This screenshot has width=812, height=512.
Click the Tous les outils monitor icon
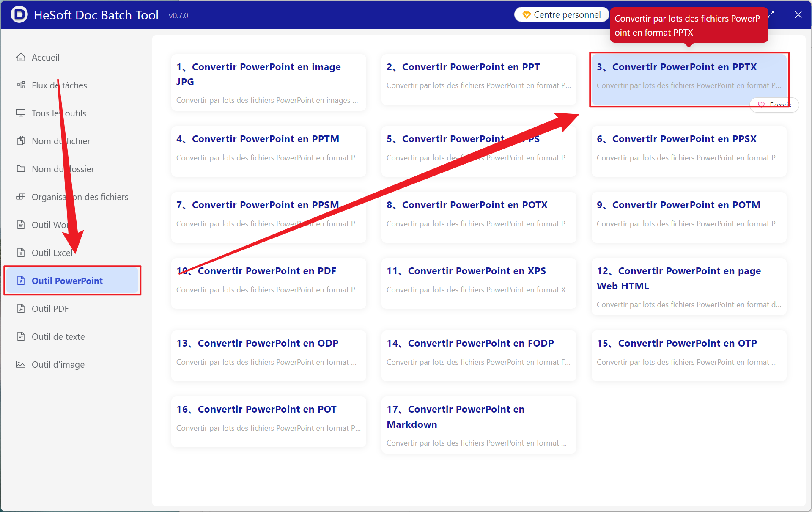pos(21,113)
